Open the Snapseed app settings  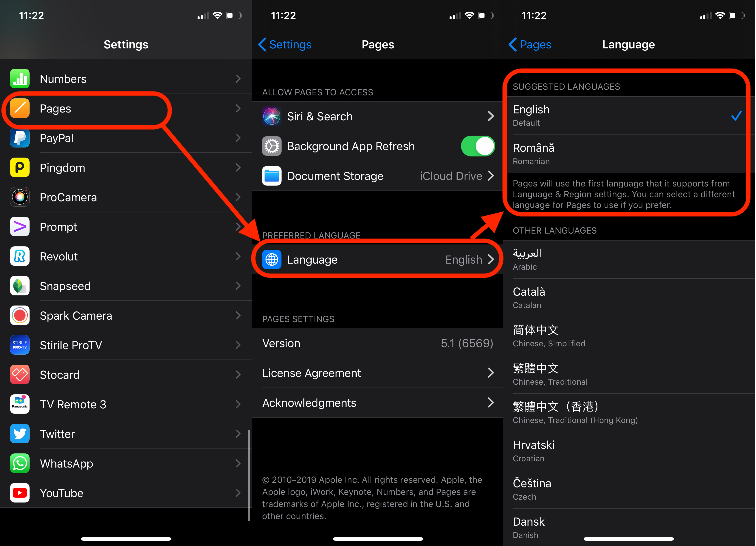pos(126,286)
